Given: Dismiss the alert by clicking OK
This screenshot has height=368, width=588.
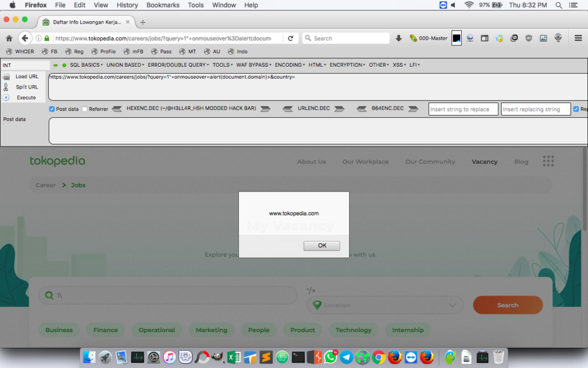Looking at the screenshot, I should coord(321,246).
